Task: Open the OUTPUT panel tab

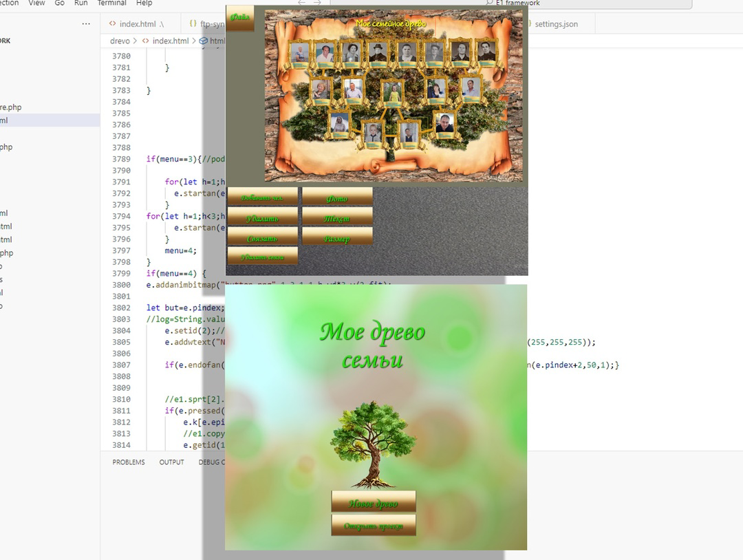Action: pos(171,462)
